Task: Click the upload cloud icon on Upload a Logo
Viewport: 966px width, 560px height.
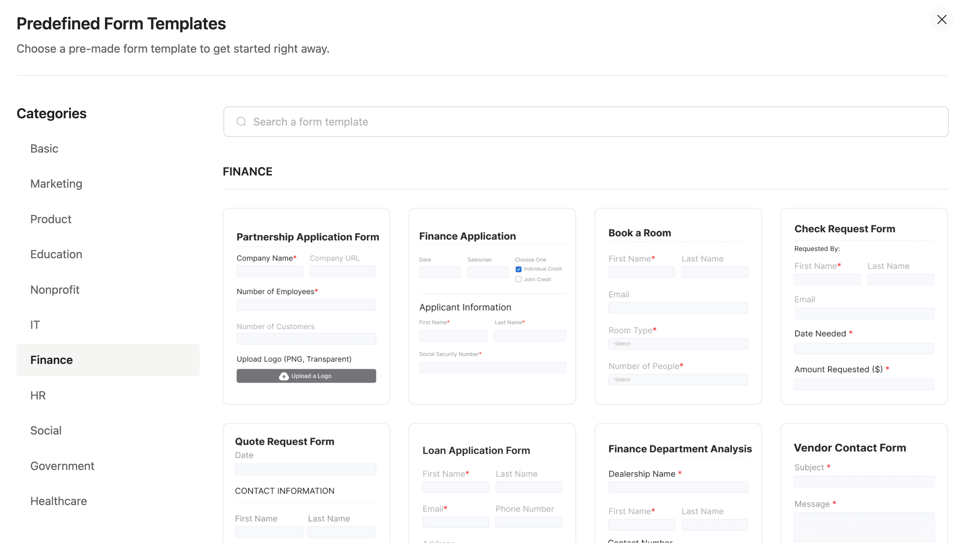Action: [x=284, y=376]
